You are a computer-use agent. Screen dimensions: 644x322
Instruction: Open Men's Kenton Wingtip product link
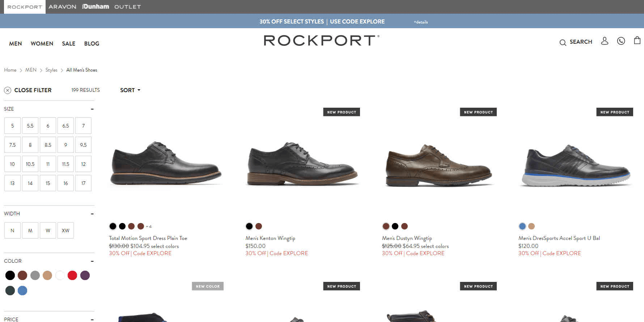pyautogui.click(x=270, y=238)
